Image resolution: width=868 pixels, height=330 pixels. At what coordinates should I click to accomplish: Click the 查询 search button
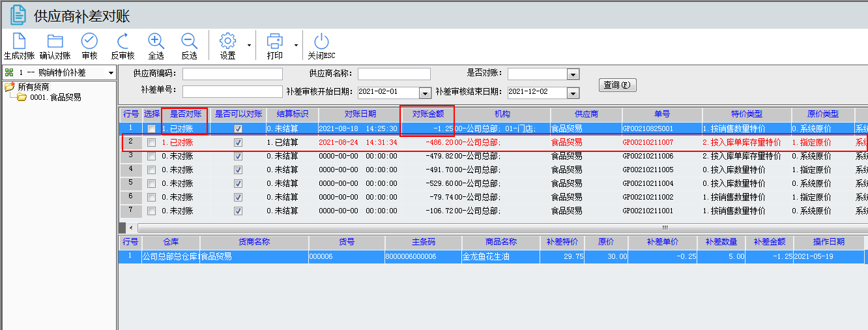(x=617, y=85)
